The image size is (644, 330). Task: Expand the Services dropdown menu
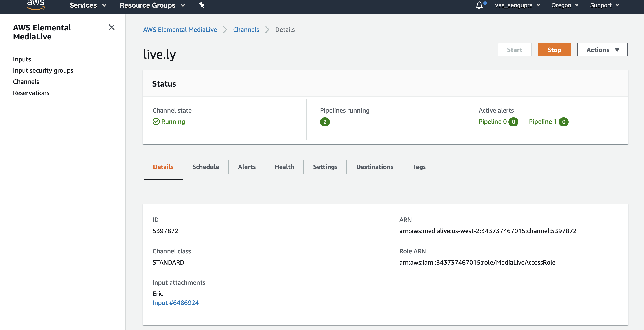88,5
